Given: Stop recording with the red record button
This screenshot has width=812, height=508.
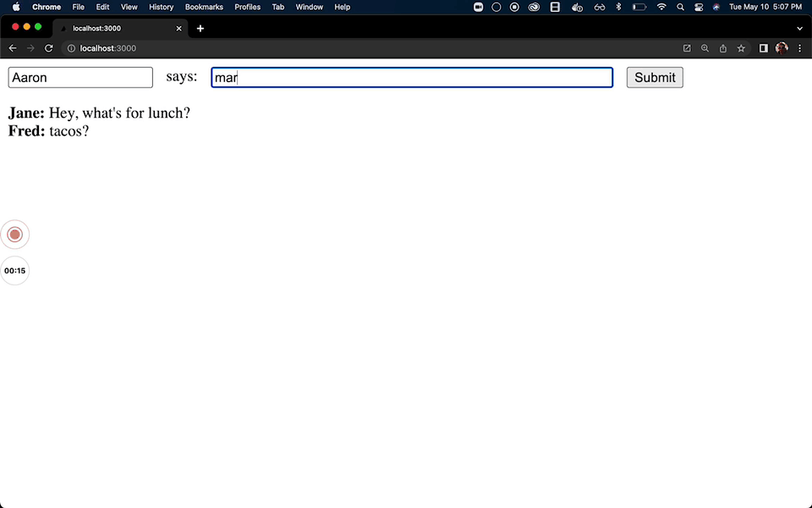Looking at the screenshot, I should (x=14, y=235).
